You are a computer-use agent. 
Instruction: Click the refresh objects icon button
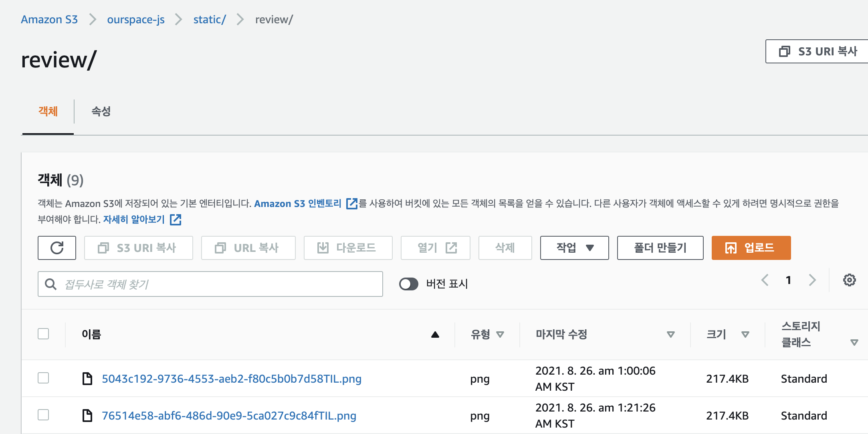pos(57,248)
